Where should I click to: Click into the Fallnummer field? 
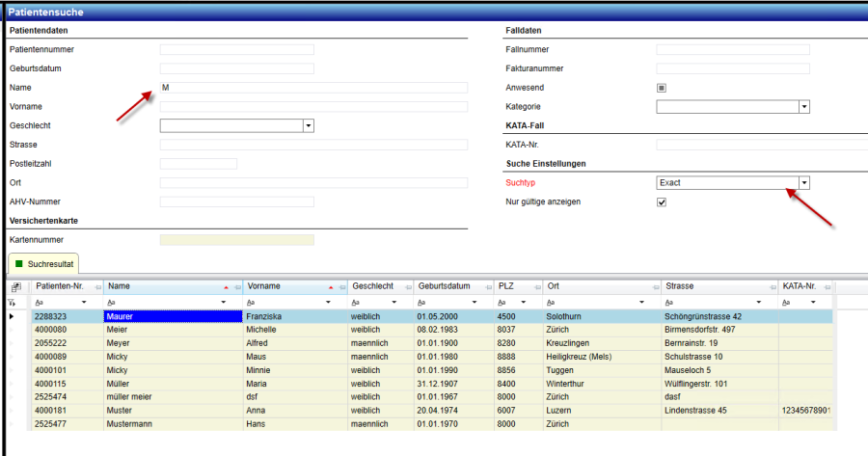[x=732, y=49]
